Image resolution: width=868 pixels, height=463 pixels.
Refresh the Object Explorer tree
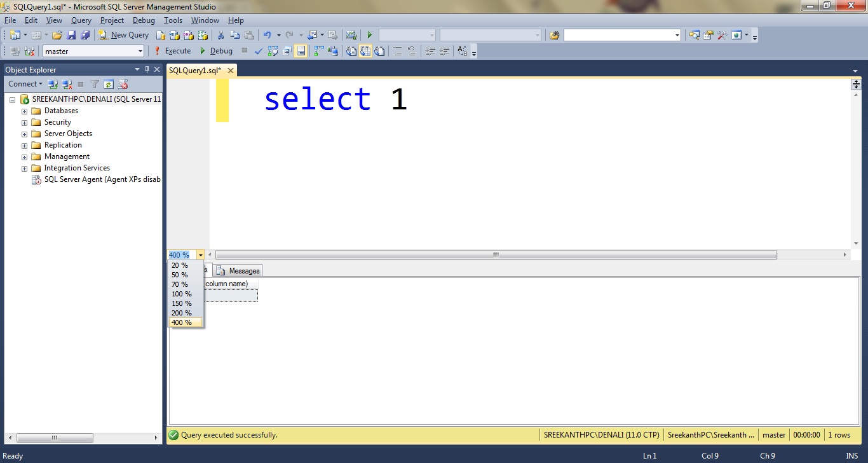109,84
